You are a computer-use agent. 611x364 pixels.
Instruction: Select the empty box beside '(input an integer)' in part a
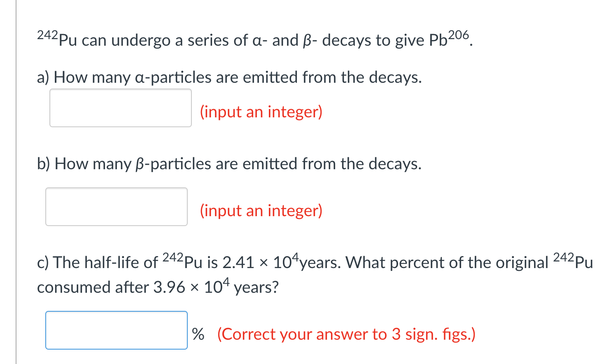point(120,107)
